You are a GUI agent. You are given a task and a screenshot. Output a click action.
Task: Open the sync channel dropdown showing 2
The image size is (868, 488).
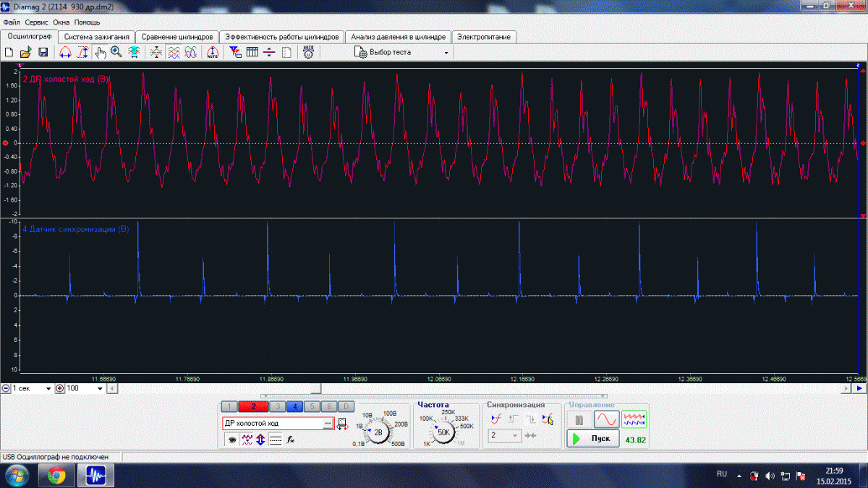point(506,436)
